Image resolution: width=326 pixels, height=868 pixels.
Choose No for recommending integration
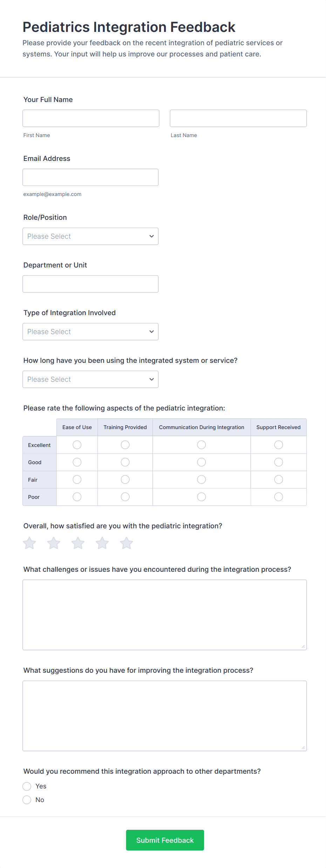[27, 800]
